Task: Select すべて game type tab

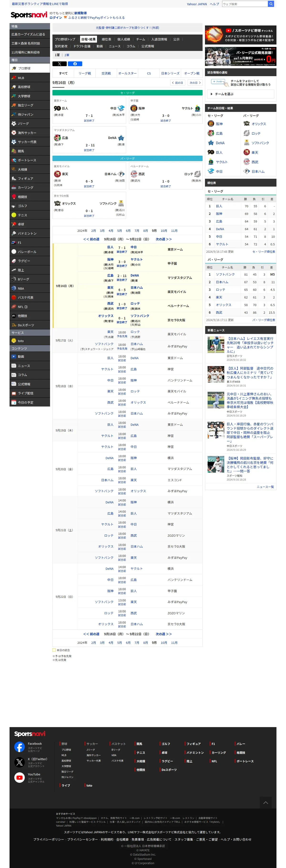Action: [63, 73]
